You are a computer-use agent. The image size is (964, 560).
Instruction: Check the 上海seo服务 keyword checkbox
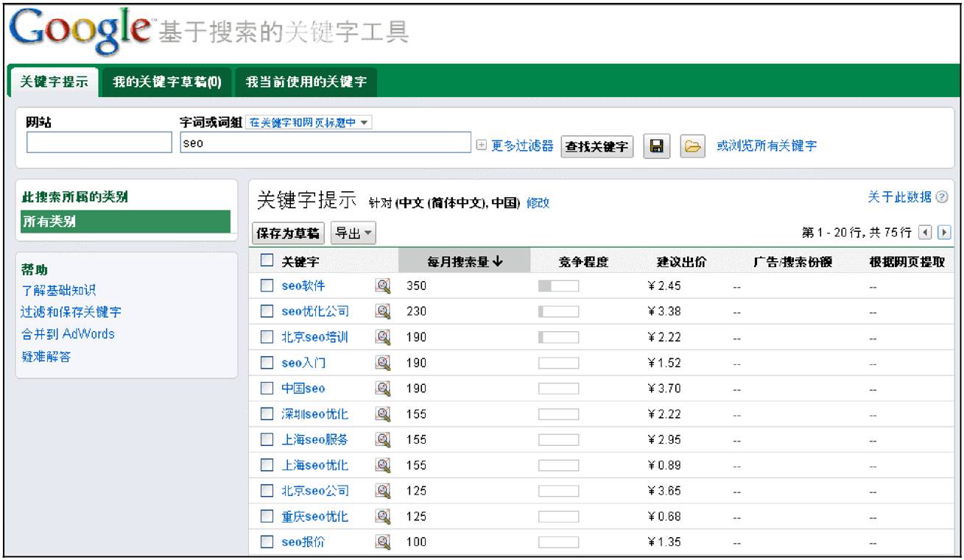(267, 440)
